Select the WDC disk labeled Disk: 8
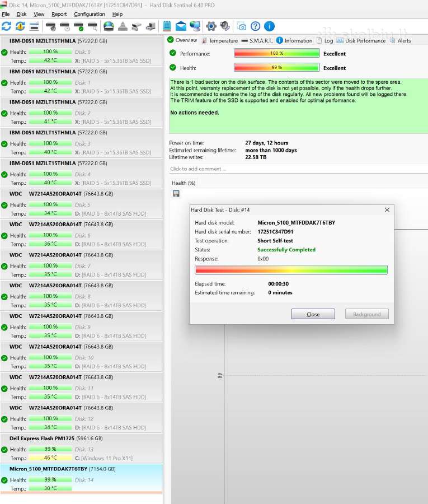 [x=81, y=295]
